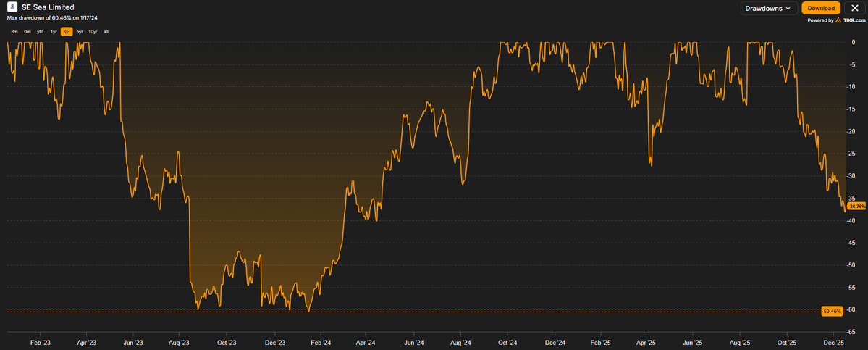Click the Feb '23 axis label
This screenshot has height=350, width=868.
point(39,344)
